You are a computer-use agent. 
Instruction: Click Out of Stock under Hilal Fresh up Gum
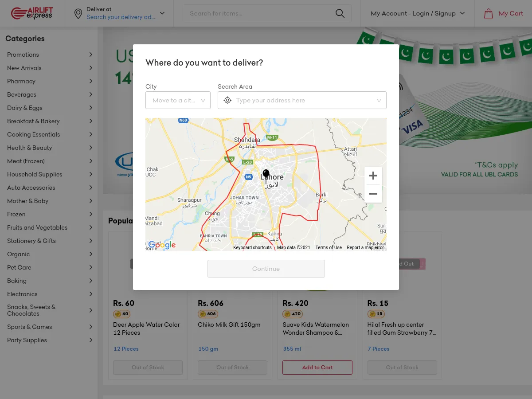coord(402,368)
